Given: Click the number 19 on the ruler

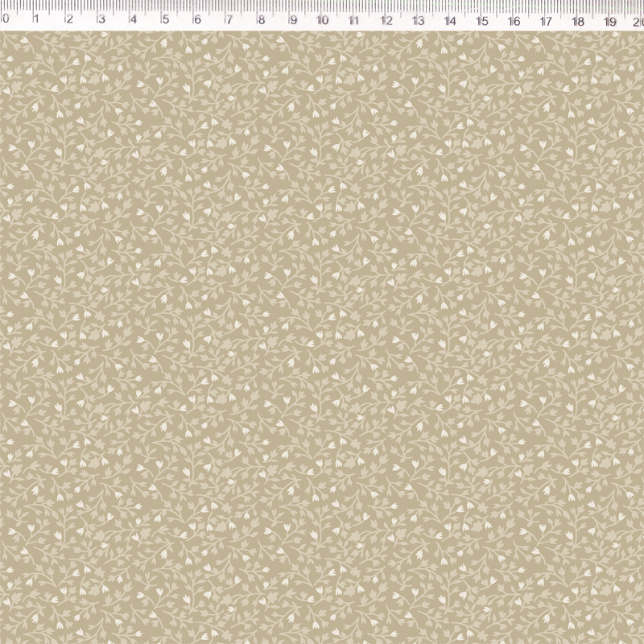Looking at the screenshot, I should (x=609, y=20).
